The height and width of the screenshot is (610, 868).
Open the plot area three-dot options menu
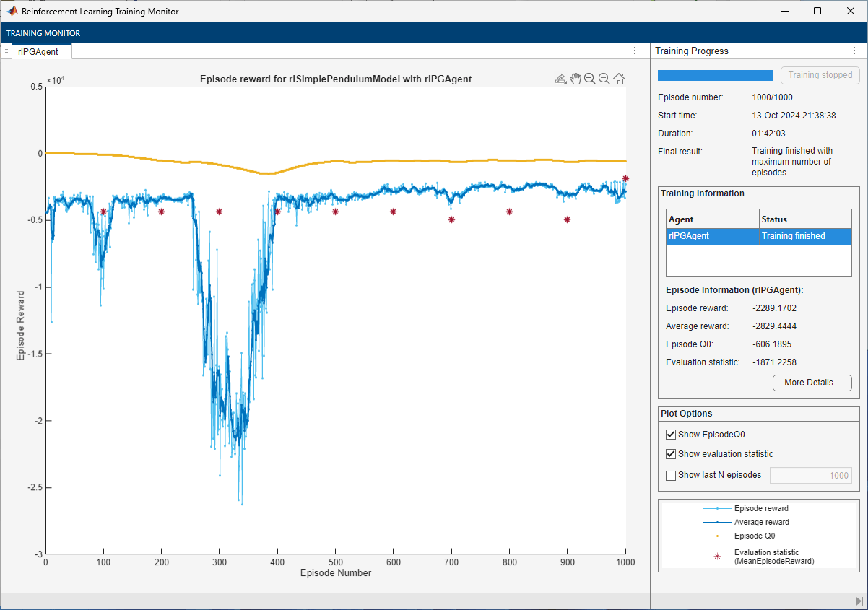[634, 51]
